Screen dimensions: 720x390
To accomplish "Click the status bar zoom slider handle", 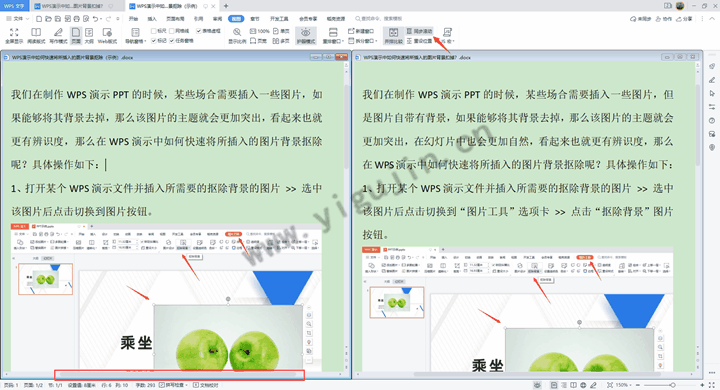I will pos(673,385).
